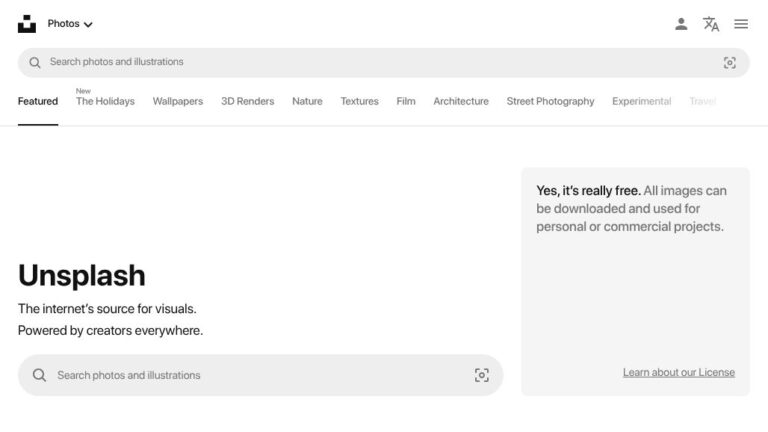Image resolution: width=768 pixels, height=432 pixels.
Task: Click the magnifier icon in hero search
Action: click(39, 375)
